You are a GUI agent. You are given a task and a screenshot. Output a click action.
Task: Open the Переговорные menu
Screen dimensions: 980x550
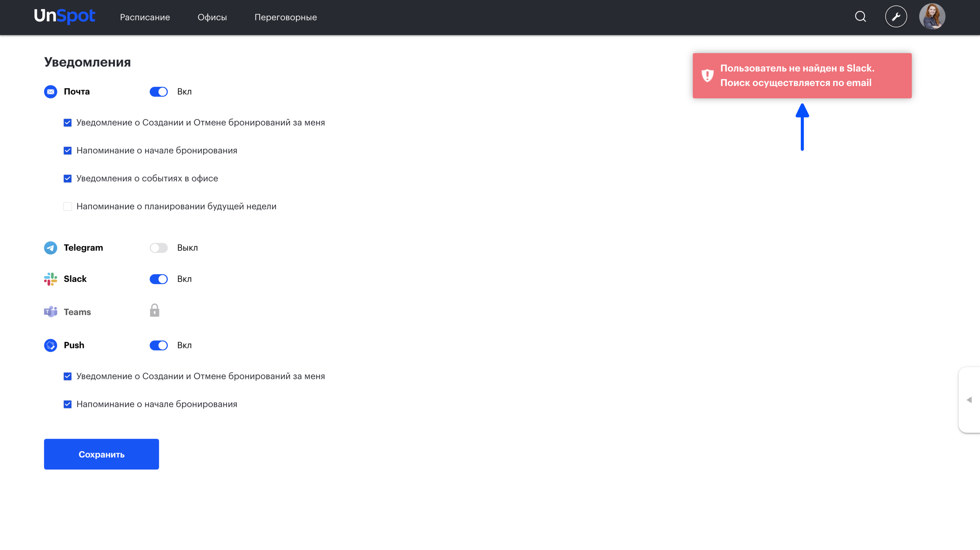286,17
